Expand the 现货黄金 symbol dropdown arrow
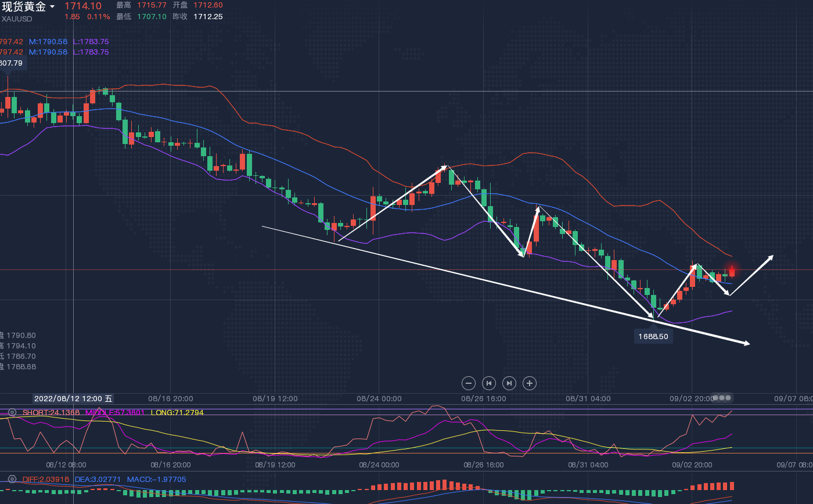The height and width of the screenshot is (504, 813). [x=53, y=7]
